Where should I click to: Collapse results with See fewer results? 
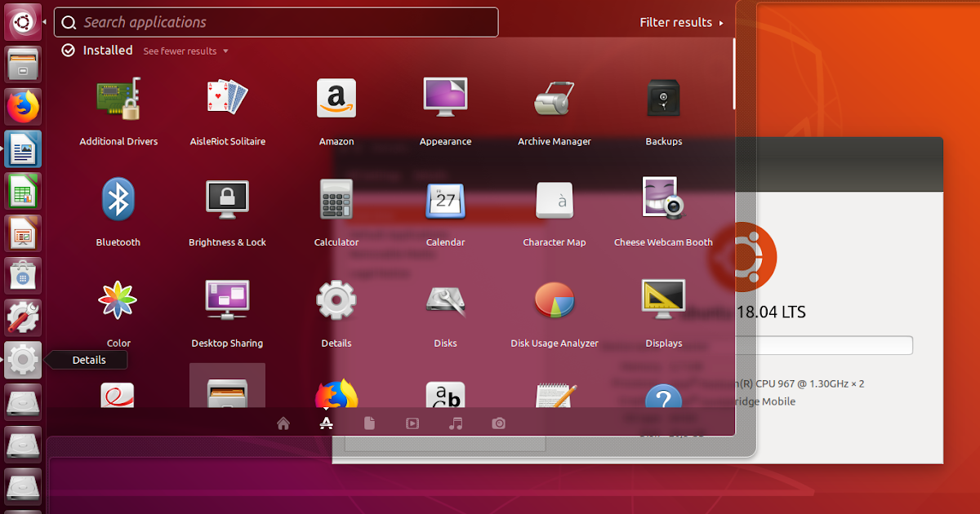(x=179, y=51)
